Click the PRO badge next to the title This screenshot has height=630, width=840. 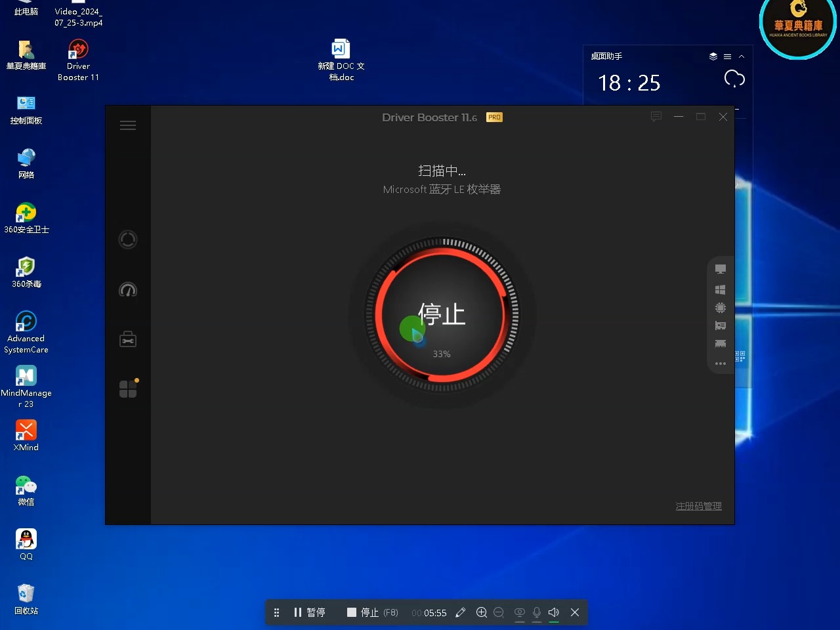pos(494,117)
